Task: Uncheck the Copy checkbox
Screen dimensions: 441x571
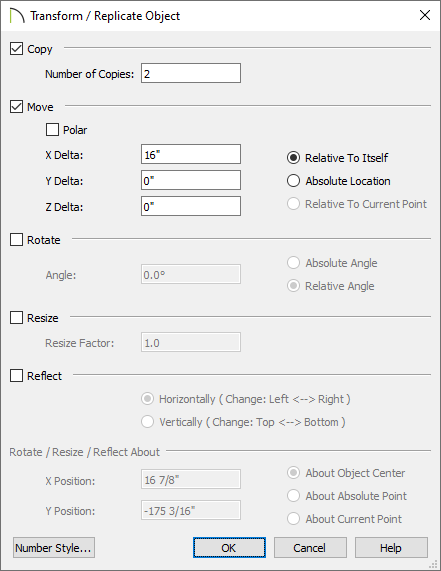Action: [16, 49]
